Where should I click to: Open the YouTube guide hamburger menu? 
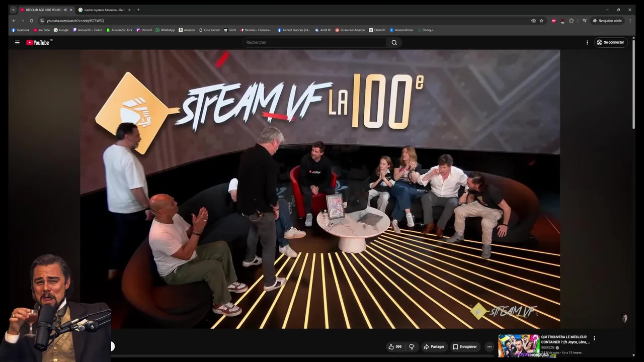pos(17,43)
